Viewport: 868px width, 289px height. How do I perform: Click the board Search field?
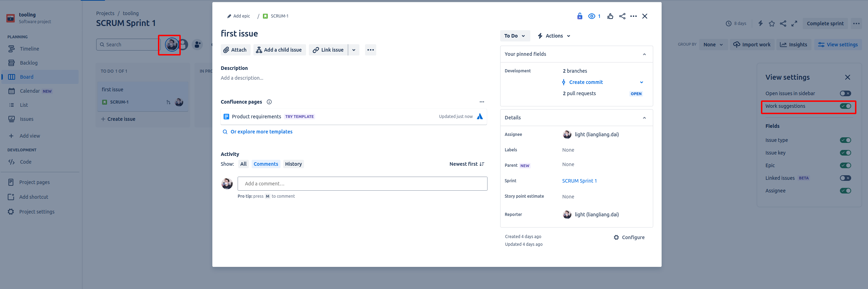pos(128,45)
